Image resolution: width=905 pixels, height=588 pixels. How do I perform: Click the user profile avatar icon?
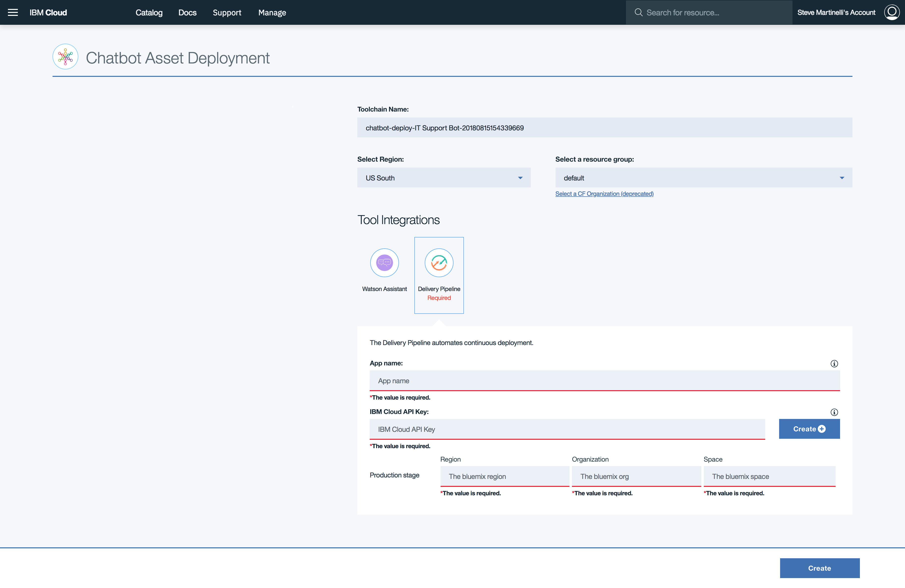pos(891,13)
